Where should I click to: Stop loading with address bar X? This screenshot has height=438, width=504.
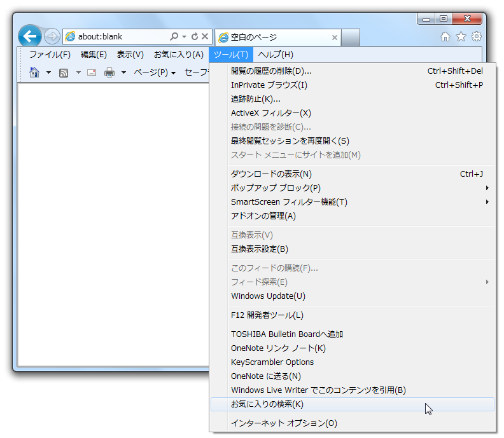pos(205,36)
